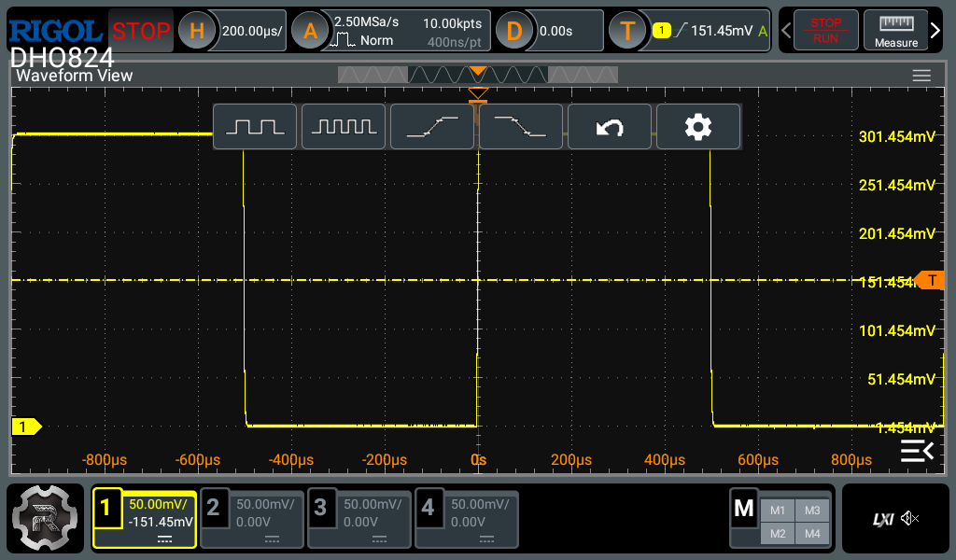
Task: Select the rising edge view icon
Action: (432, 127)
